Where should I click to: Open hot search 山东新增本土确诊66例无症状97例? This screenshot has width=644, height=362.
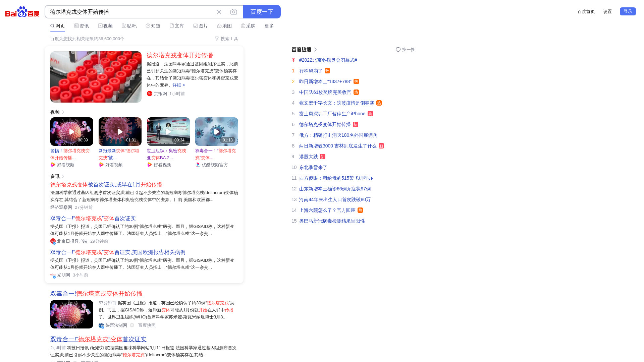pyautogui.click(x=335, y=189)
